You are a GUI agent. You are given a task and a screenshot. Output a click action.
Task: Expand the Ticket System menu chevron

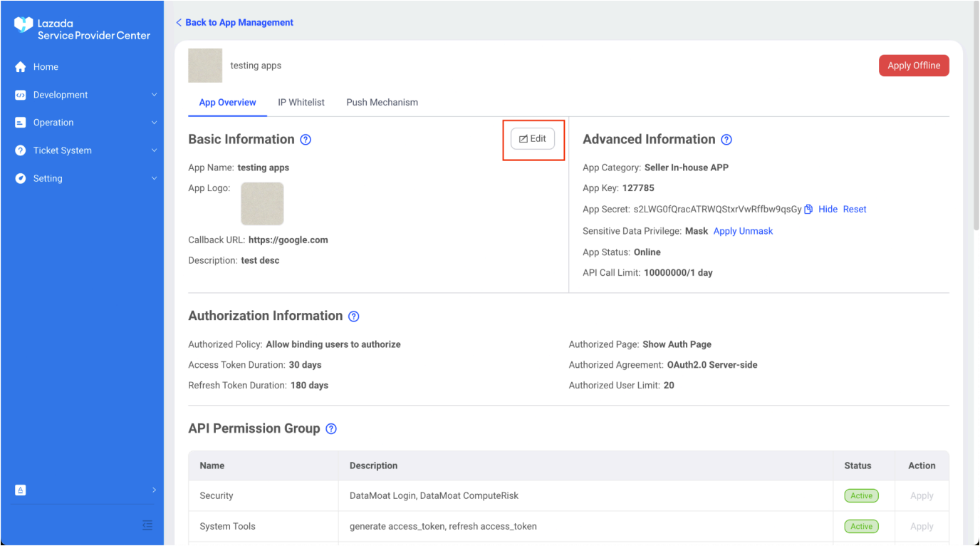tap(154, 150)
